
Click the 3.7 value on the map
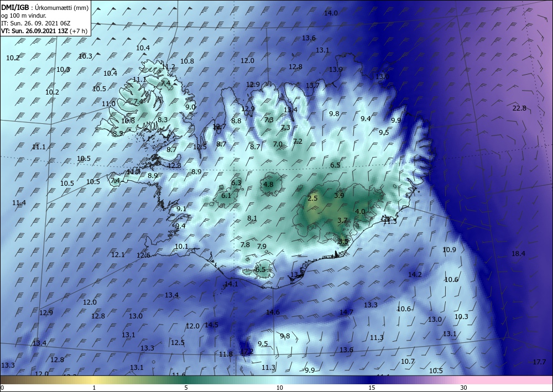[x=342, y=220]
